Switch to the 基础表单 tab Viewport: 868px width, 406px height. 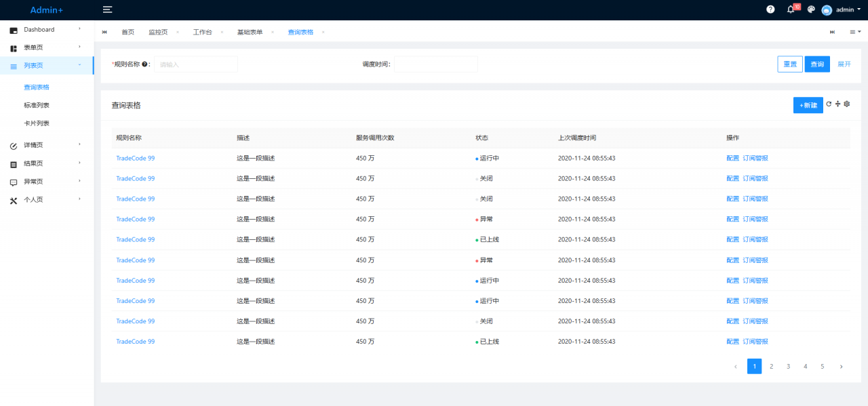click(250, 32)
